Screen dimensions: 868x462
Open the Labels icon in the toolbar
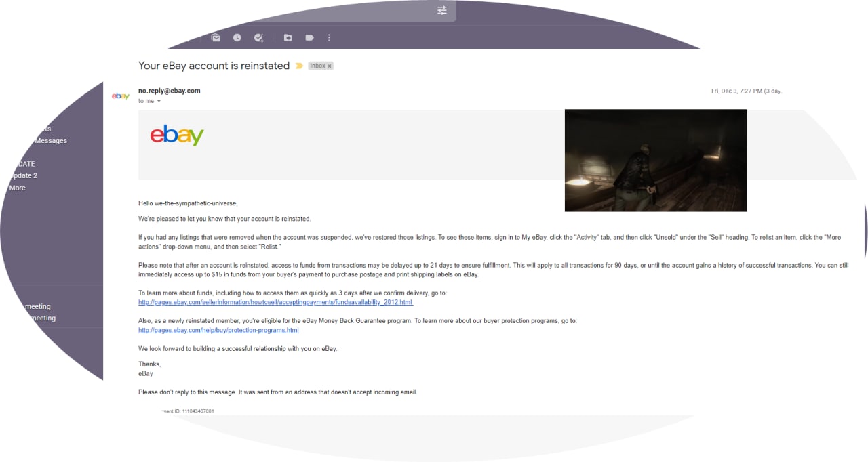point(309,38)
